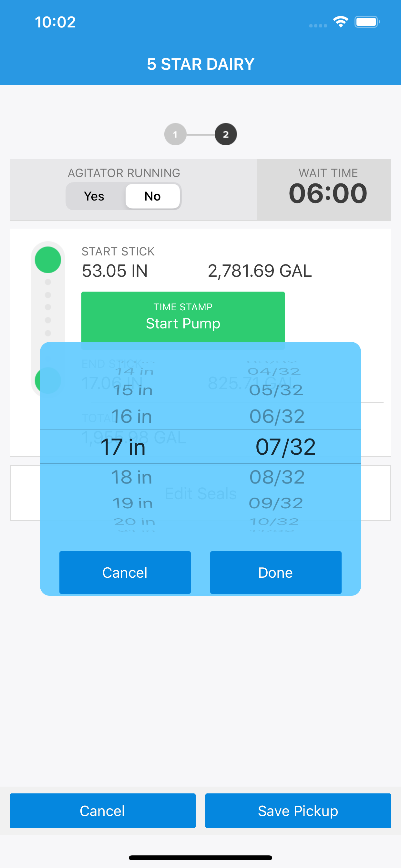This screenshot has width=401, height=868.
Task: Select 16 in on the inches picker
Action: coord(132,416)
